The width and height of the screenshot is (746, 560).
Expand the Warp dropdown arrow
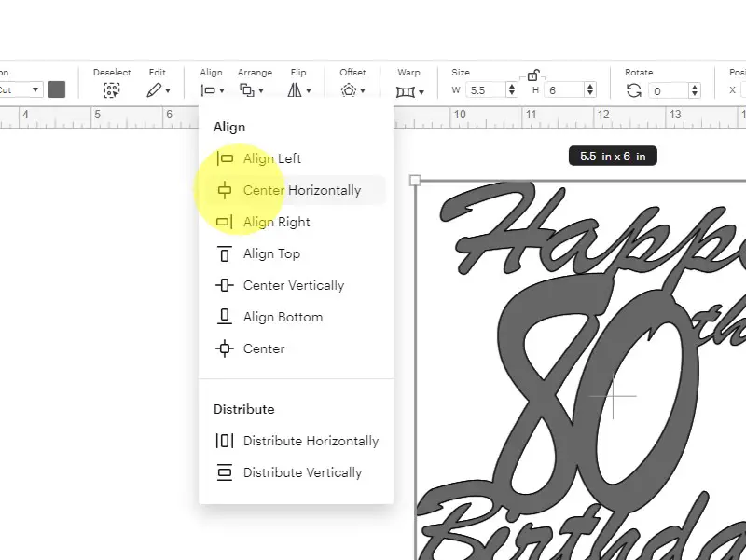pos(421,92)
